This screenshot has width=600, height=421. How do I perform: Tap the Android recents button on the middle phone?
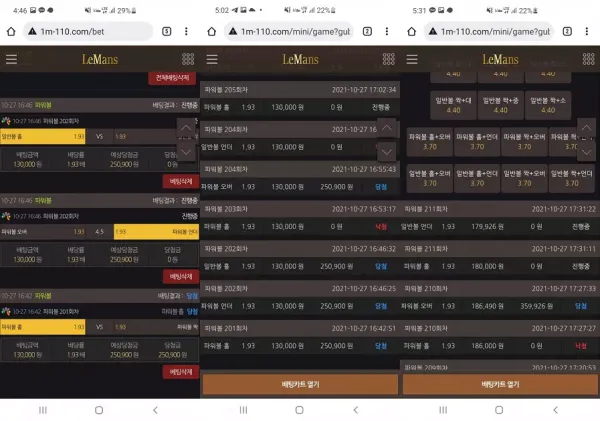(243, 410)
